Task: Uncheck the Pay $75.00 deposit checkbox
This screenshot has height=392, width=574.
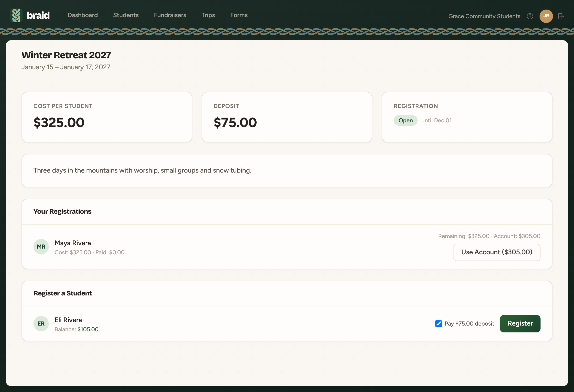Action: tap(438, 324)
